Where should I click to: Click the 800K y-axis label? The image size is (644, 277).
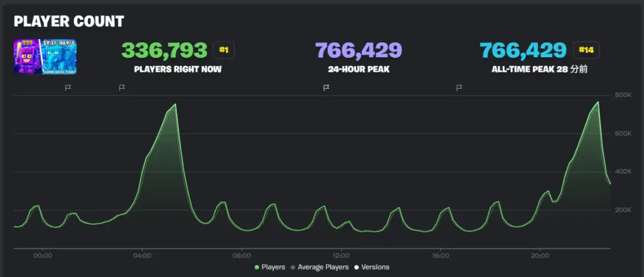click(623, 95)
